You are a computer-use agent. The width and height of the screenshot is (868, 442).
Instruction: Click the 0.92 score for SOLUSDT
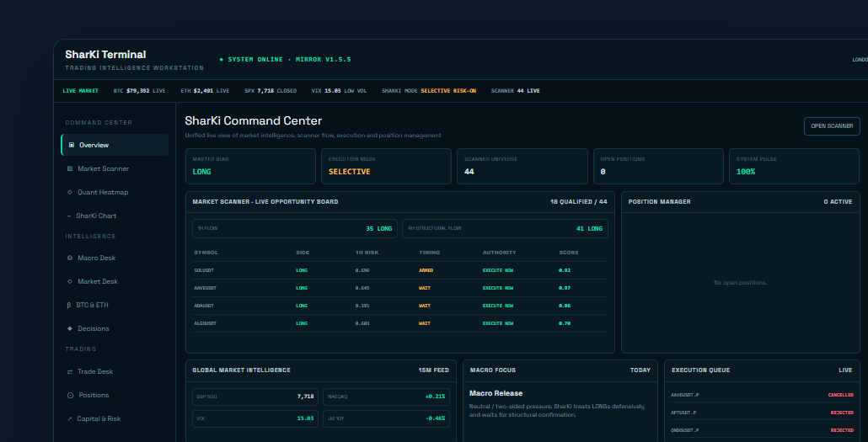click(x=565, y=270)
